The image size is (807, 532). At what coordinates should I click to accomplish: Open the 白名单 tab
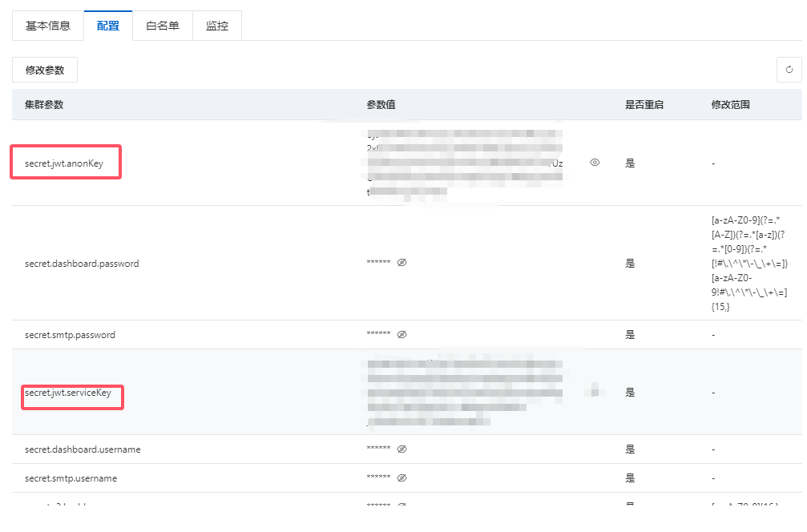pos(162,25)
